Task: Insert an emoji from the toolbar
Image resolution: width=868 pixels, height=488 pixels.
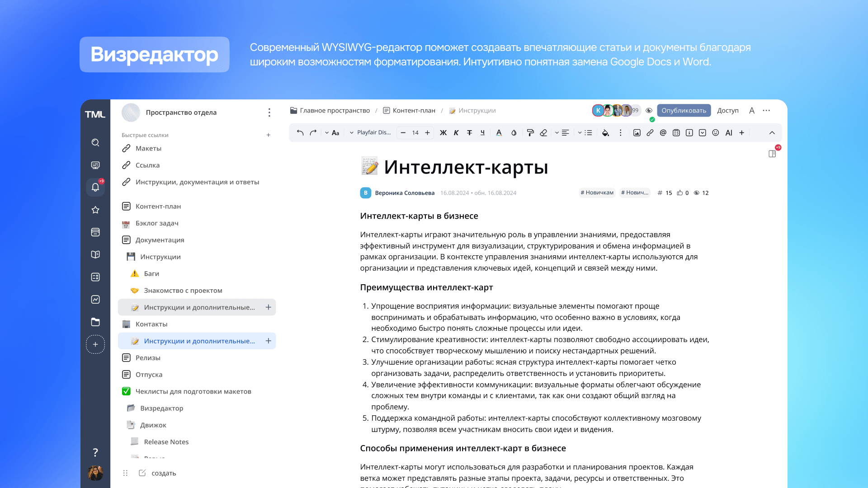Action: pyautogui.click(x=715, y=133)
